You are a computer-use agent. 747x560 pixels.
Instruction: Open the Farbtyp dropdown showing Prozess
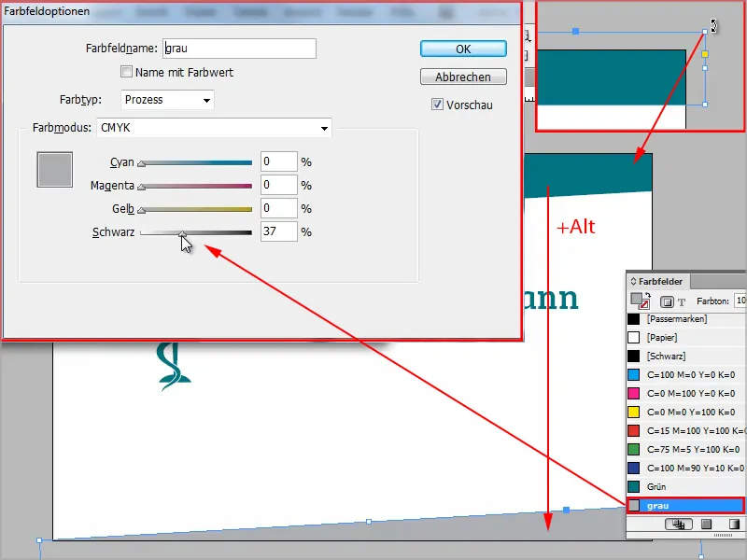pyautogui.click(x=167, y=100)
